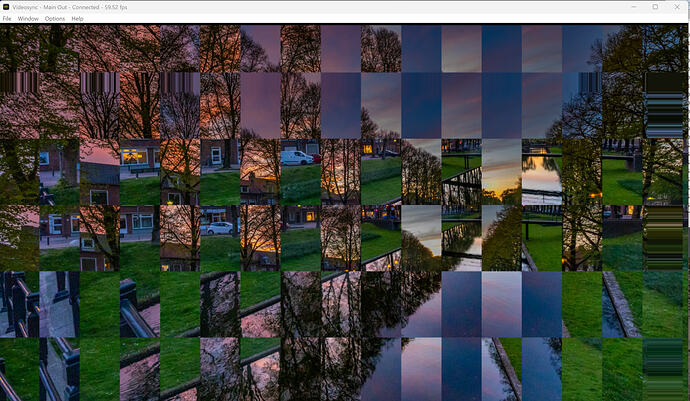The height and width of the screenshot is (401, 690).
Task: Open the Window menu
Action: coord(28,19)
